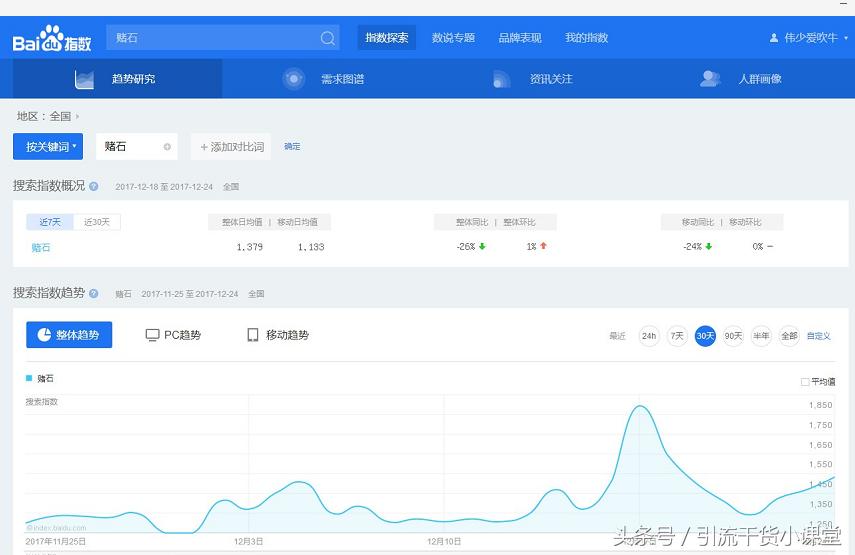855x555 pixels.
Task: Switch to the 资讯关注 tab
Action: pos(535,79)
